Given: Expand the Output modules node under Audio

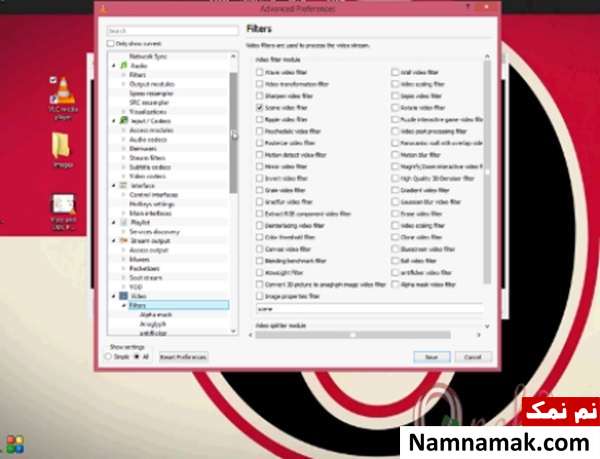Looking at the screenshot, I should pos(124,84).
